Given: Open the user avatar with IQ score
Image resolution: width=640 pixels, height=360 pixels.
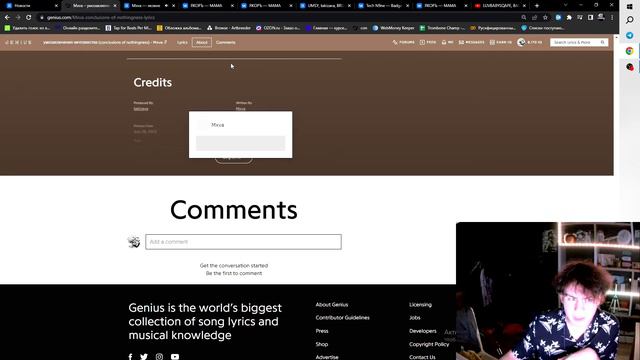Looking at the screenshot, I should click(529, 42).
